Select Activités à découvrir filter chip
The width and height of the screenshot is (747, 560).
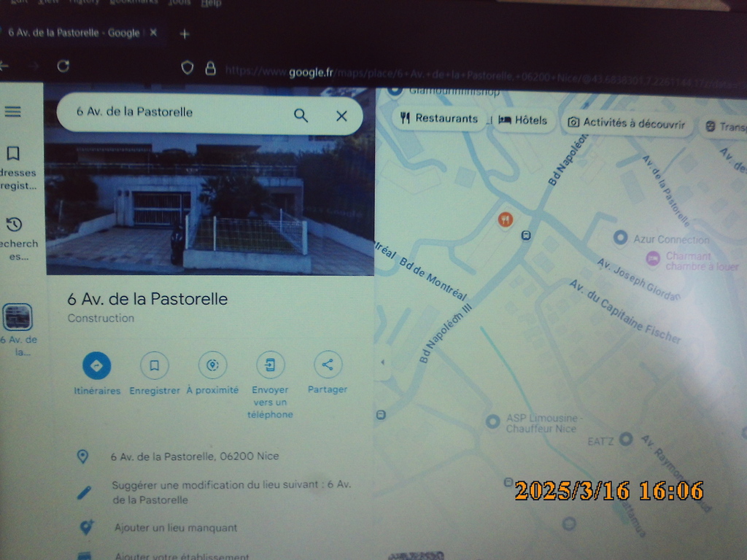coord(627,123)
